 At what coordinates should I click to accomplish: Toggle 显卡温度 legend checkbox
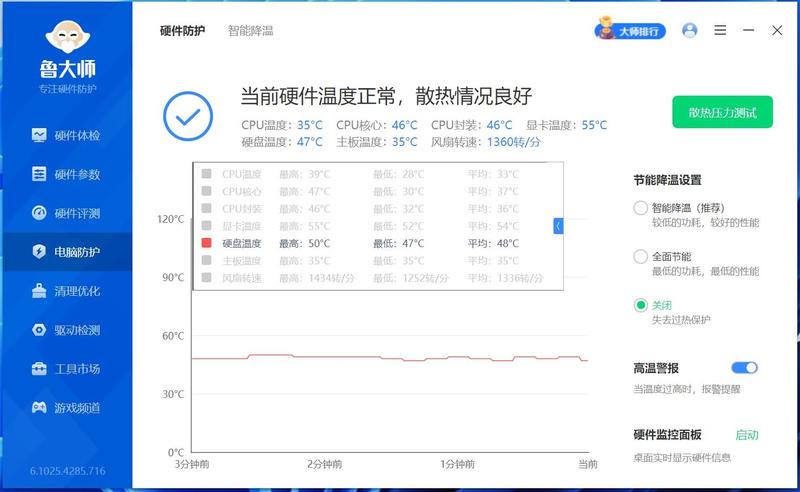[x=207, y=226]
